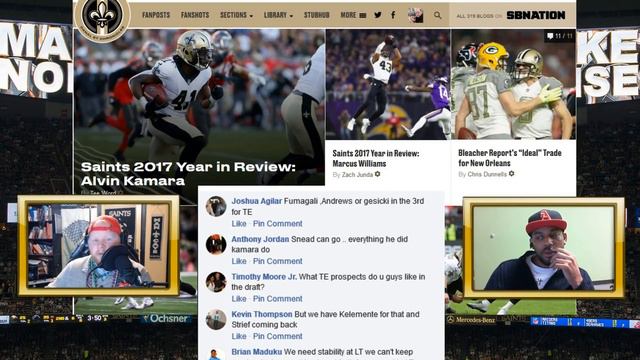Click the guest webcam with black jacket
640x360 pixels.
(x=543, y=248)
